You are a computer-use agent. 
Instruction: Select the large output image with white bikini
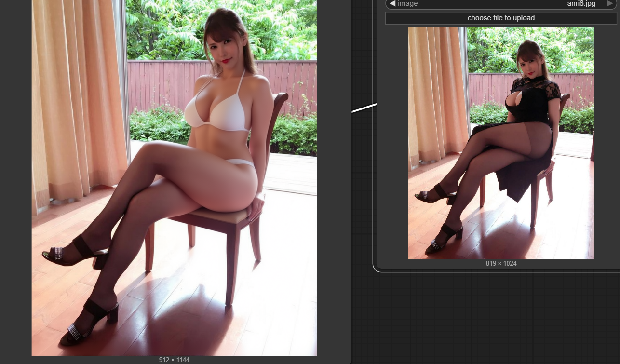point(174,178)
